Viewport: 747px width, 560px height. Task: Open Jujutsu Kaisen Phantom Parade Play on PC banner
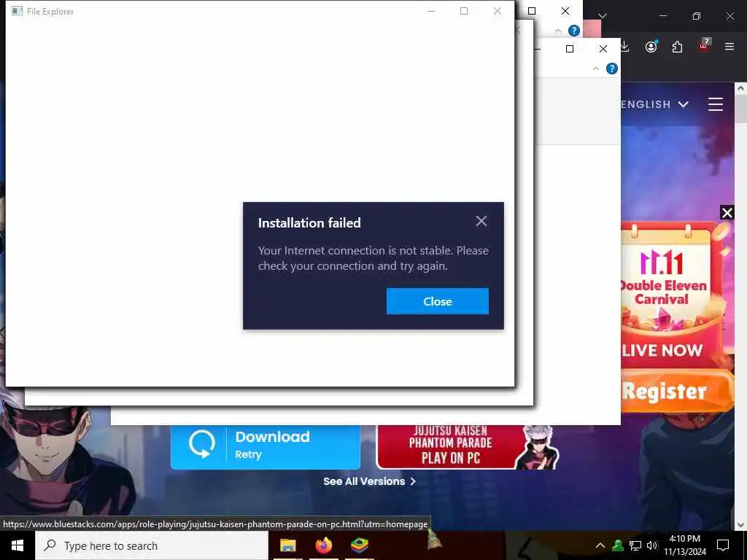pos(467,447)
